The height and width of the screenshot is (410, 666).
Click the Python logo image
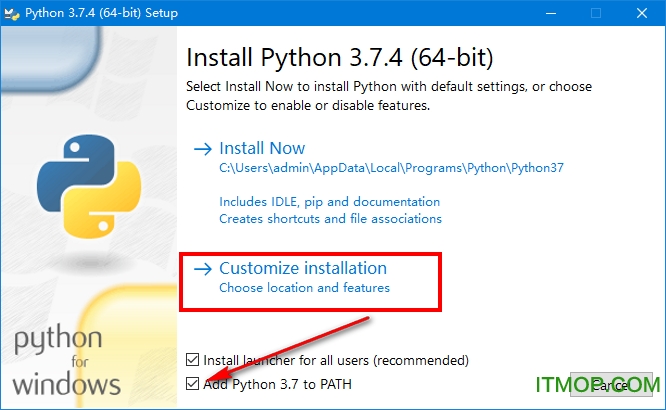(x=89, y=186)
